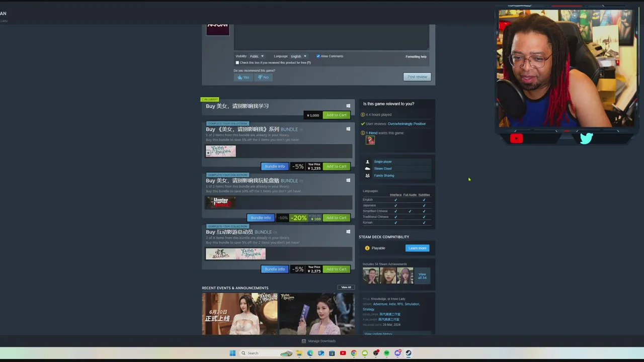Click the Steam Cloud icon

coord(367,168)
